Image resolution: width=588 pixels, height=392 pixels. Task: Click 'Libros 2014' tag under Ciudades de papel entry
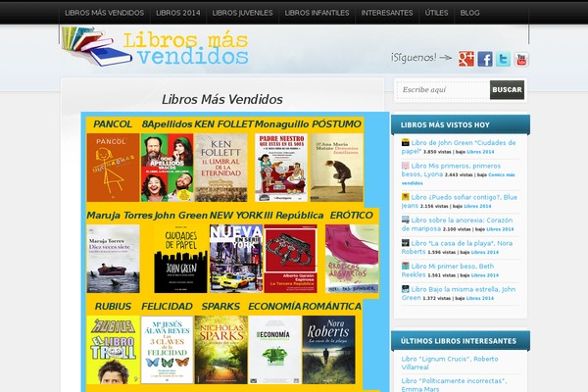[480, 152]
